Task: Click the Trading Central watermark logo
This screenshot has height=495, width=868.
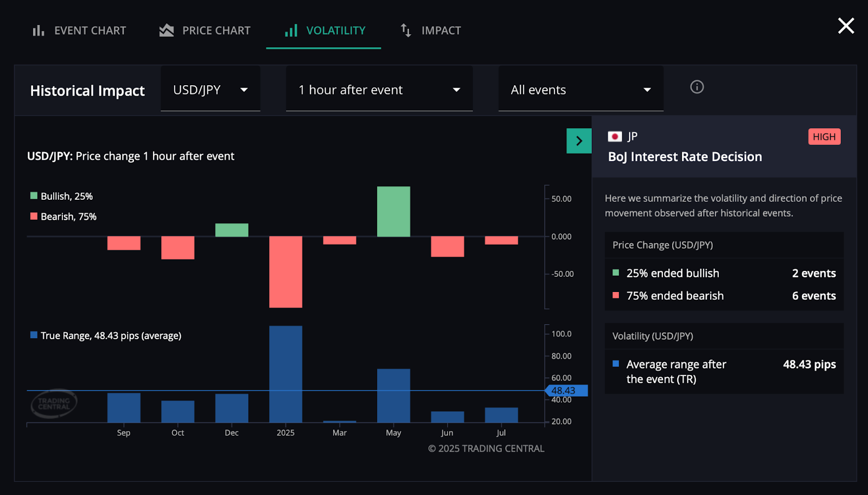Action: 54,404
